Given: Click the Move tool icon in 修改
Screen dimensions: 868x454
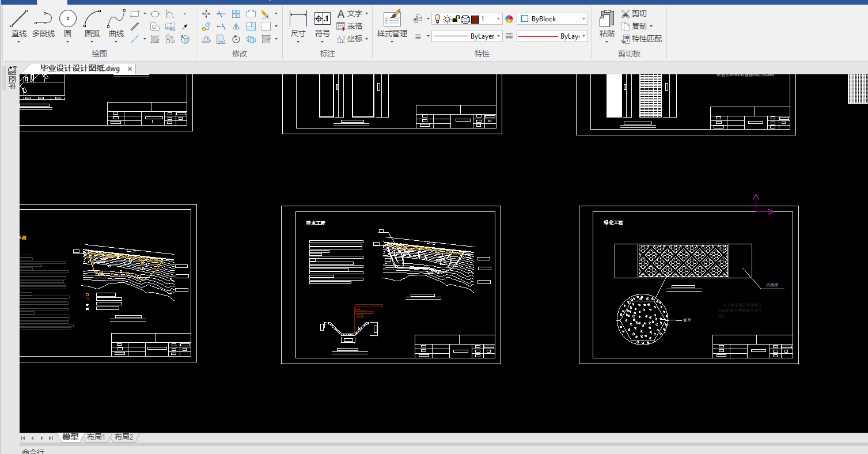Looking at the screenshot, I should point(206,14).
